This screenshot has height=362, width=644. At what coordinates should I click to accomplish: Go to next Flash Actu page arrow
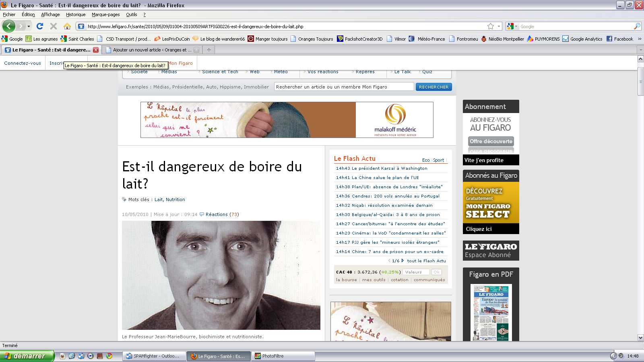402,261
